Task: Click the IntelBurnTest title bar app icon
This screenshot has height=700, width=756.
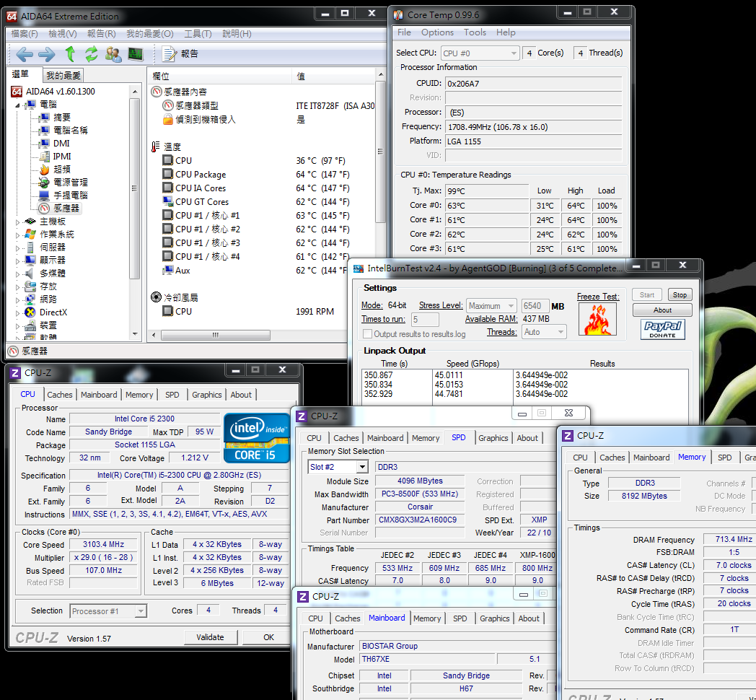Action: [x=359, y=268]
